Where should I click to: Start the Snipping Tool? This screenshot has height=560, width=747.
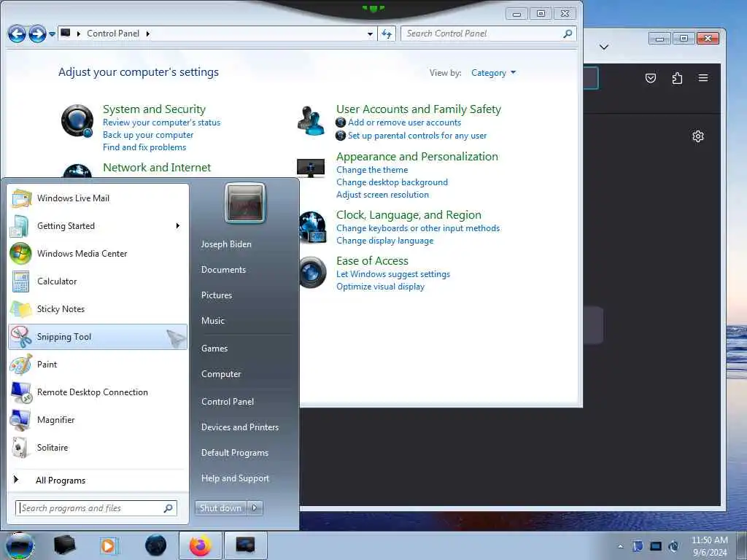[x=98, y=337]
